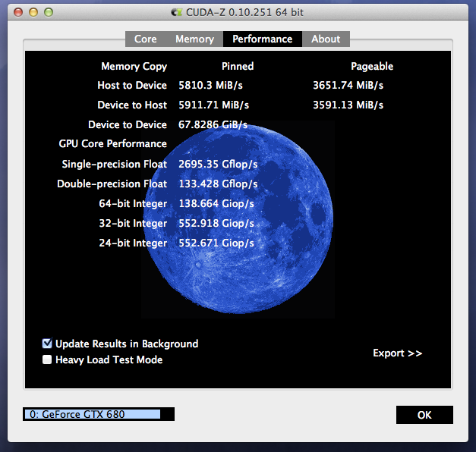Click the Memory Copy heading
Viewport: 476px width, 452px height.
pyautogui.click(x=134, y=66)
